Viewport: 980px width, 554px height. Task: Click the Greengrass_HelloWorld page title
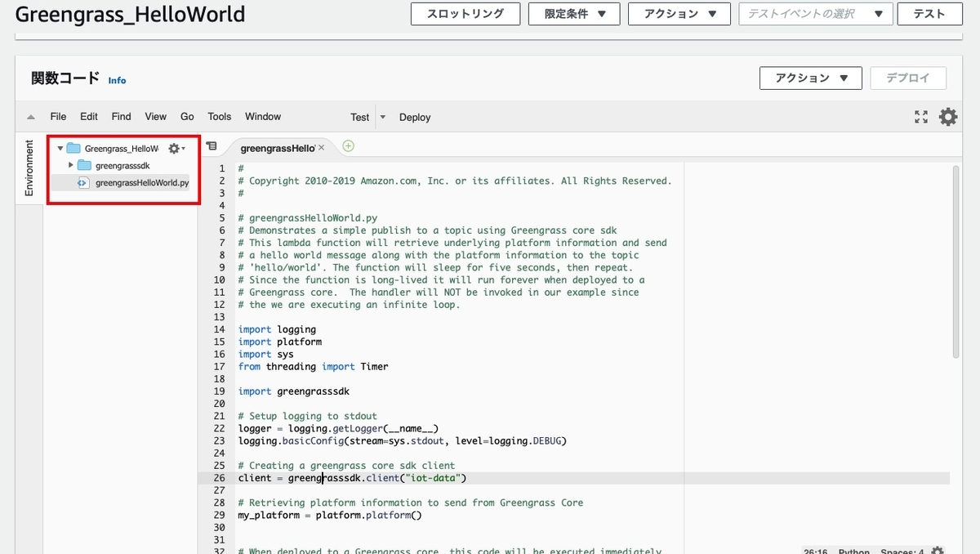[130, 14]
